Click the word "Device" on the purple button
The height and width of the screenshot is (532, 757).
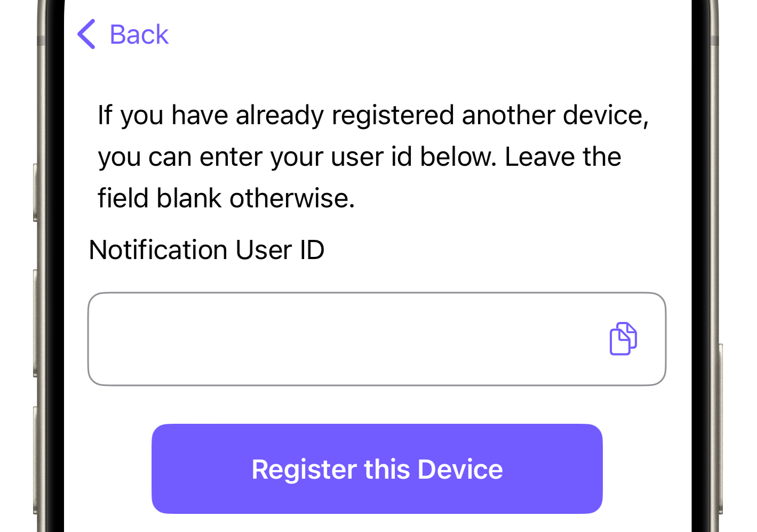[460, 470]
